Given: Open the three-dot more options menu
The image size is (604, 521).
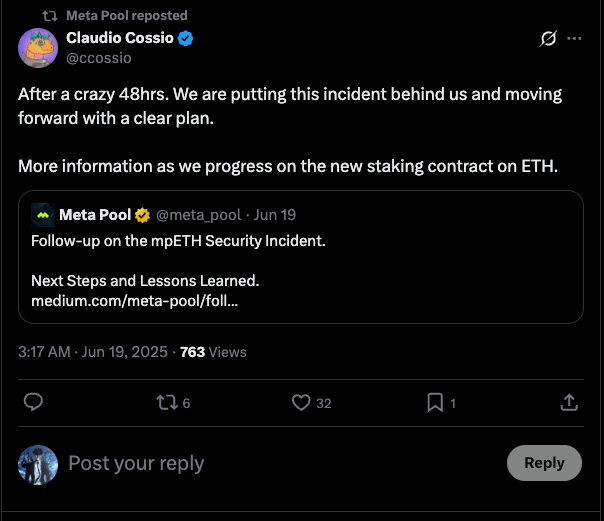Looking at the screenshot, I should click(x=575, y=39).
